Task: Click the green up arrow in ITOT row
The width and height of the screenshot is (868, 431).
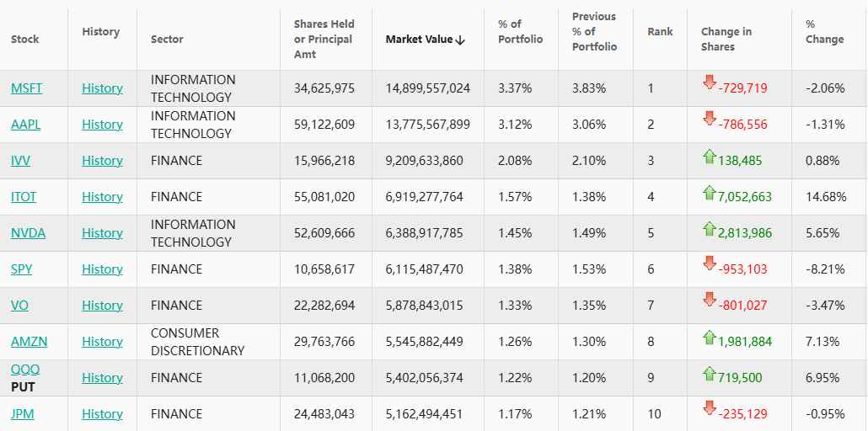Action: 709,191
